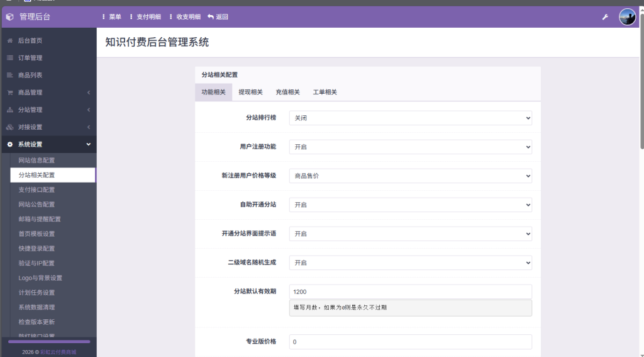644x357 pixels.
Task: Select 分站相关配置 submenu item
Action: 53,175
